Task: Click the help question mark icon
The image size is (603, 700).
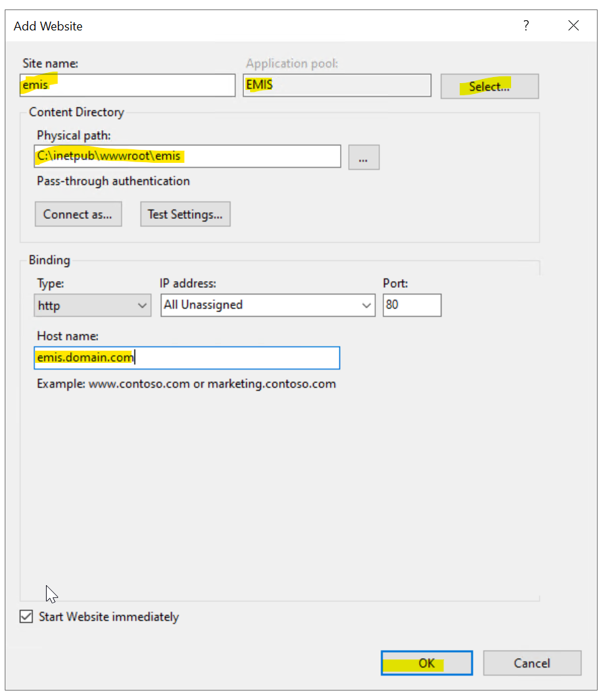Action: [526, 26]
